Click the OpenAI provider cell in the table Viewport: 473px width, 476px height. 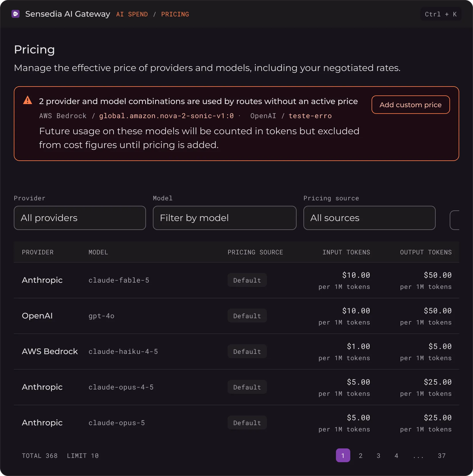[x=37, y=316]
